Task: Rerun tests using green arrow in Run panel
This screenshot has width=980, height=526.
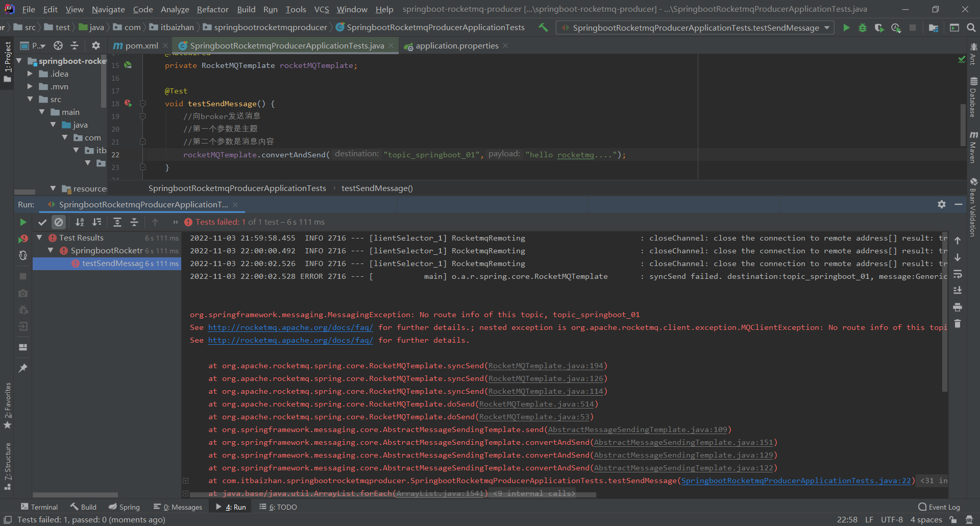Action: point(23,222)
